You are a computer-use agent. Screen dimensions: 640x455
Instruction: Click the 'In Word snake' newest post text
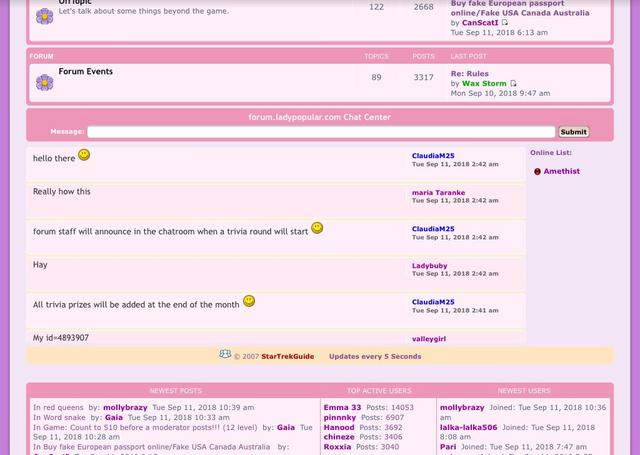tap(59, 417)
